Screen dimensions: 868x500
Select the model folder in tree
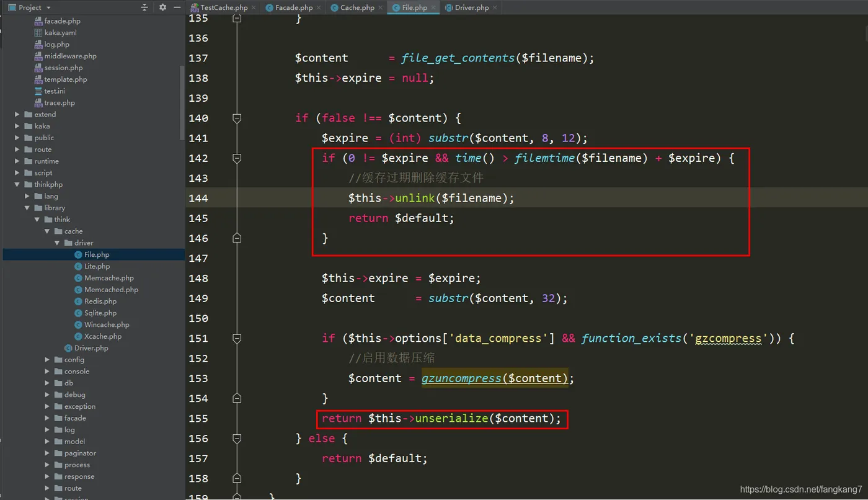[74, 442]
